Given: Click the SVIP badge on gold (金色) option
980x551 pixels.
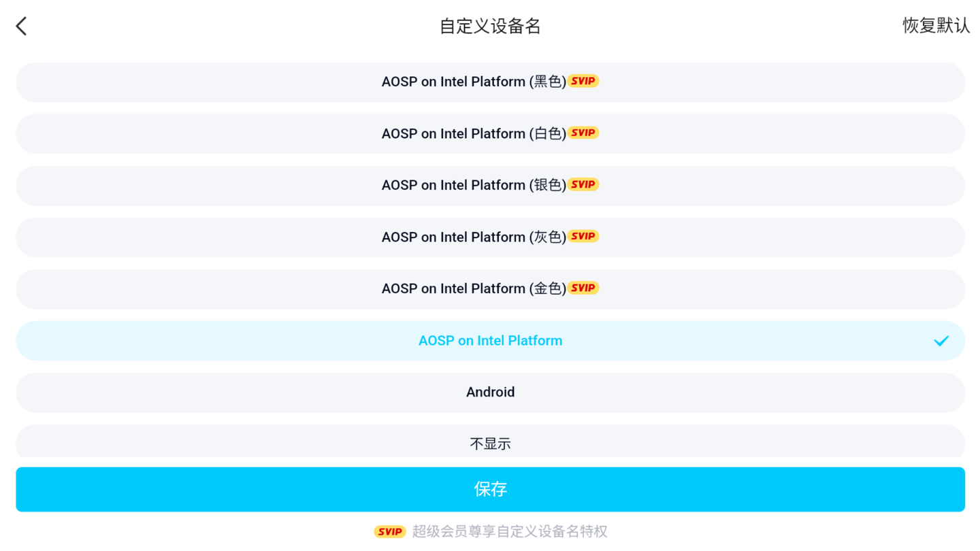Looking at the screenshot, I should 583,288.
